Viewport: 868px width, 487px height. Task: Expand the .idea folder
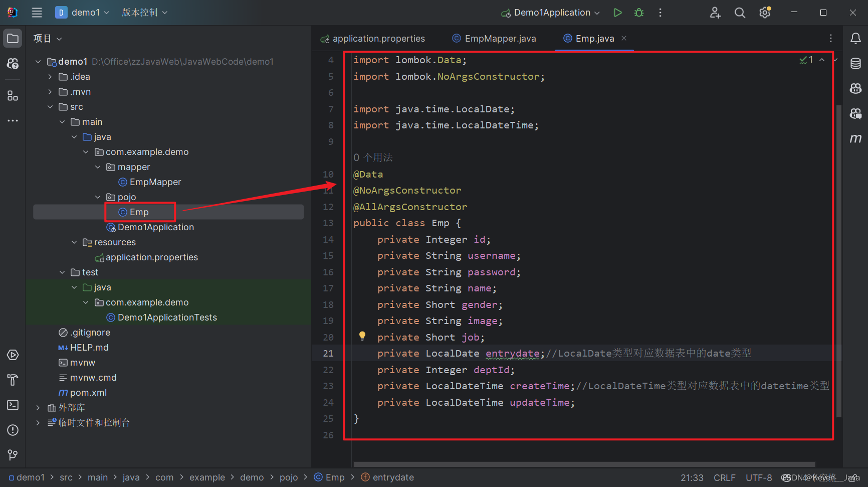[50, 77]
